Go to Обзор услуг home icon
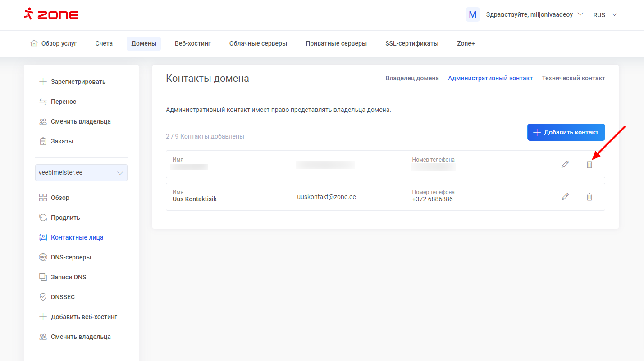644x361 pixels. [34, 43]
